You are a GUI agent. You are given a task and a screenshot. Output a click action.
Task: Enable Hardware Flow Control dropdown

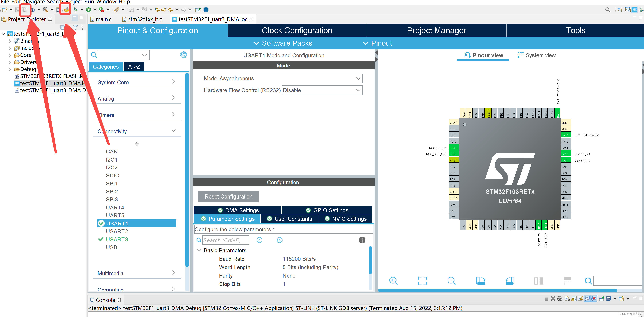pos(322,90)
